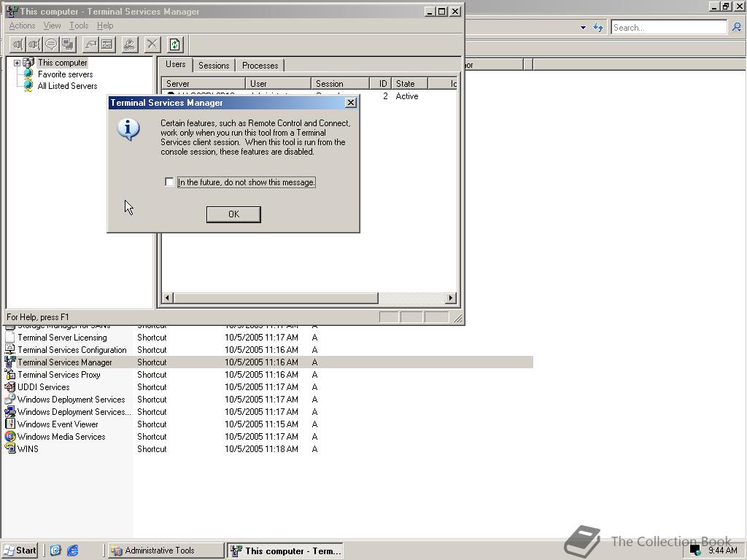Click the Show Desktop quick launch icon

pyautogui.click(x=55, y=551)
